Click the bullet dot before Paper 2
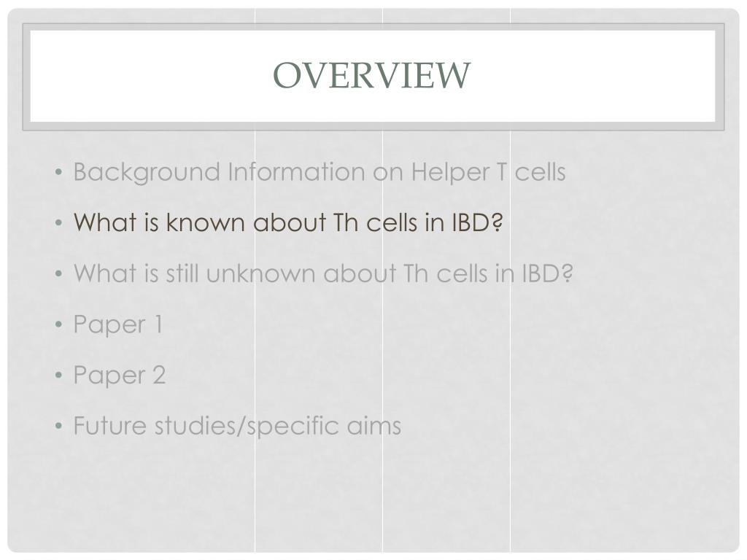Image resolution: width=747 pixels, height=560 pixels. pyautogui.click(x=58, y=376)
